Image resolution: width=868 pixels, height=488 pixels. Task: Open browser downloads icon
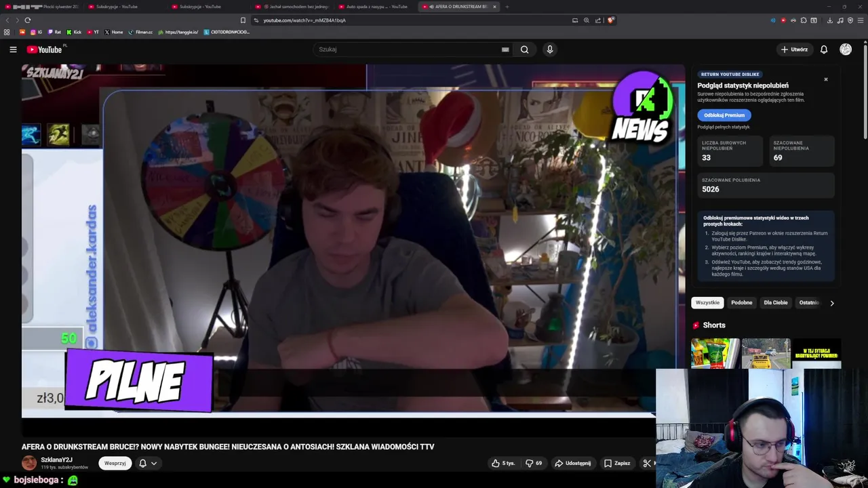(x=829, y=20)
